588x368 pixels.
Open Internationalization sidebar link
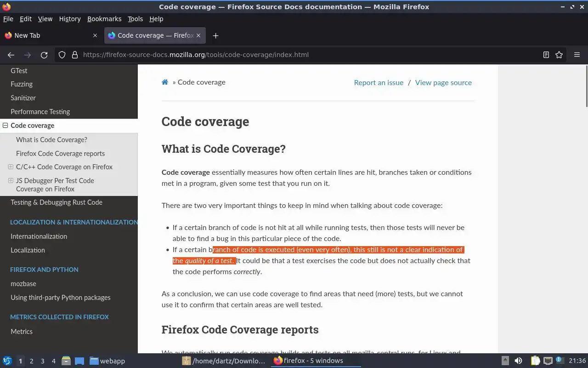pyautogui.click(x=39, y=236)
